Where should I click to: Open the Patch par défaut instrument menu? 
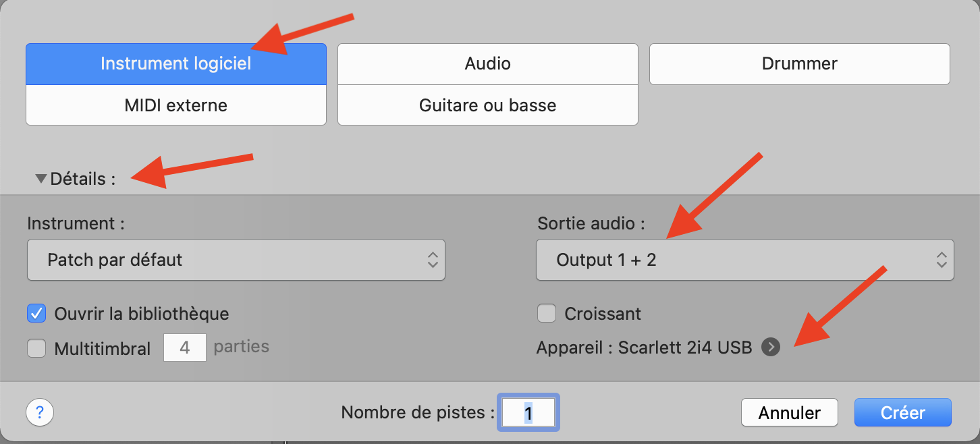[x=236, y=260]
